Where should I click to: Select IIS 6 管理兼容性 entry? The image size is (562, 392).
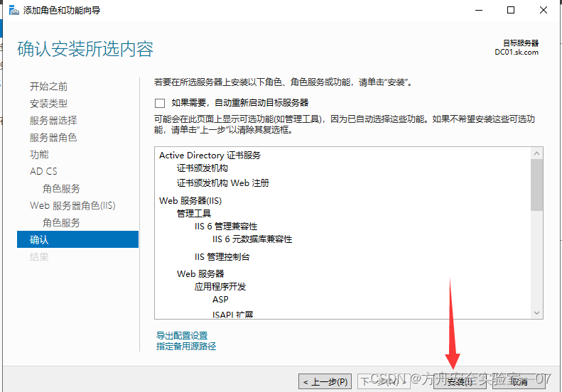(226, 227)
